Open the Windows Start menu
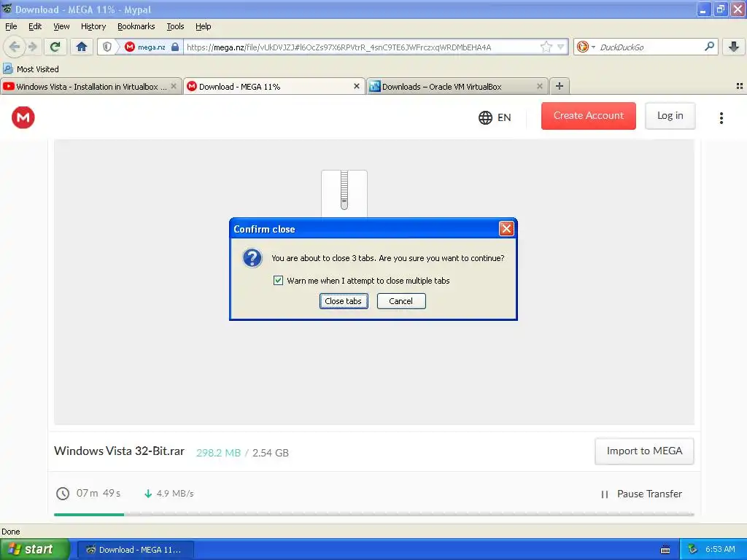This screenshot has height=560, width=747. (x=34, y=549)
